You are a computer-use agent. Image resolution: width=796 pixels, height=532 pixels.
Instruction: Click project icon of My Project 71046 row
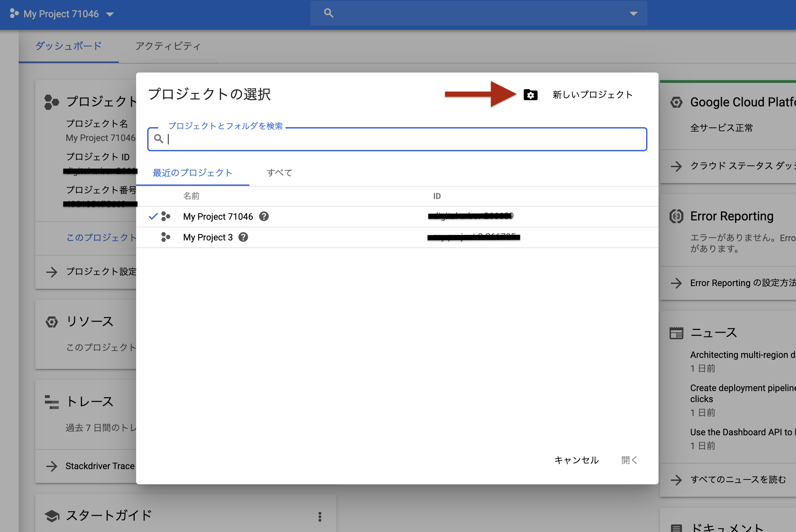pyautogui.click(x=166, y=217)
